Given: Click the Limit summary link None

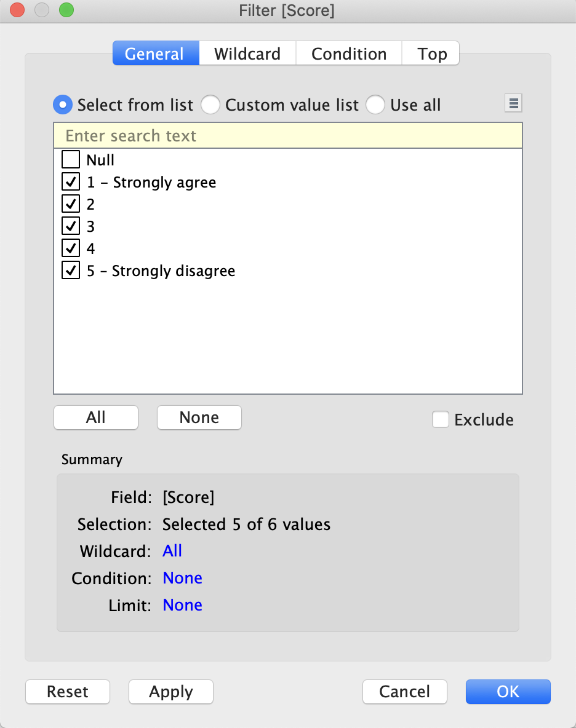Looking at the screenshot, I should (182, 605).
